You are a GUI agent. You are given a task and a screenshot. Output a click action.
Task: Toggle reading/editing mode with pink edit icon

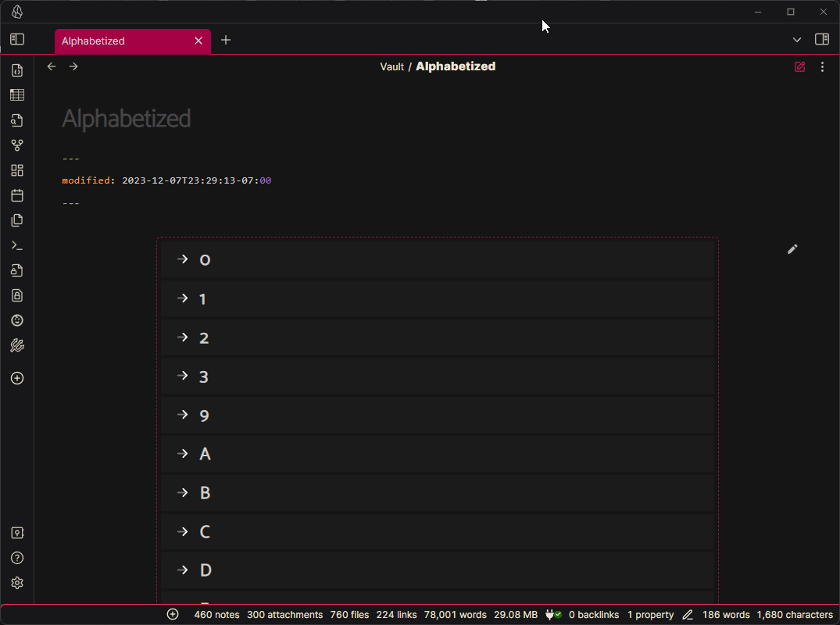tap(799, 67)
